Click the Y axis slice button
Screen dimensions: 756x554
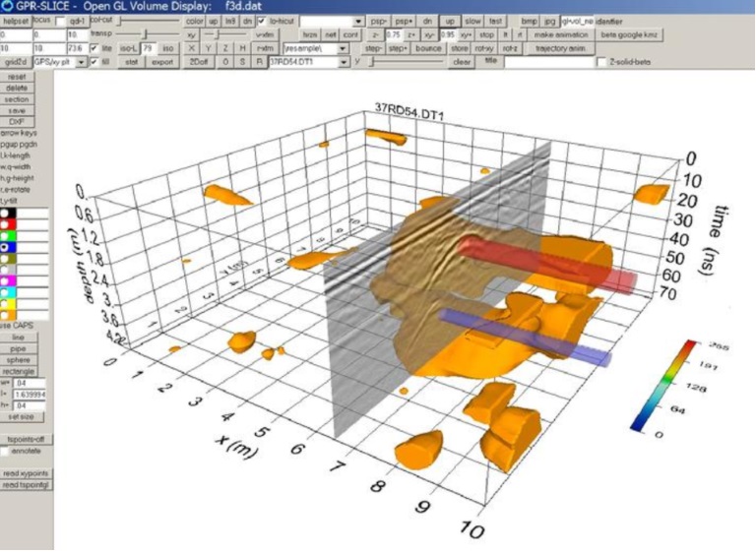pos(209,48)
